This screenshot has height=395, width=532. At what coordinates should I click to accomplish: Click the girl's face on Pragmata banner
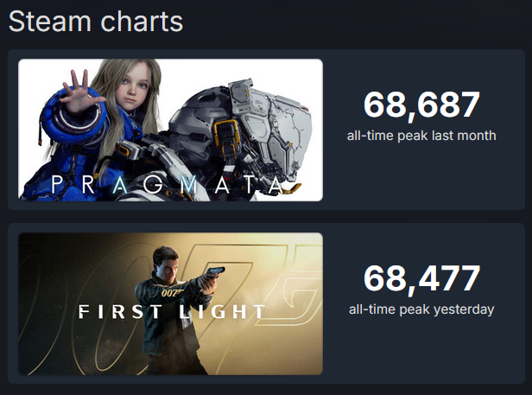(x=134, y=88)
